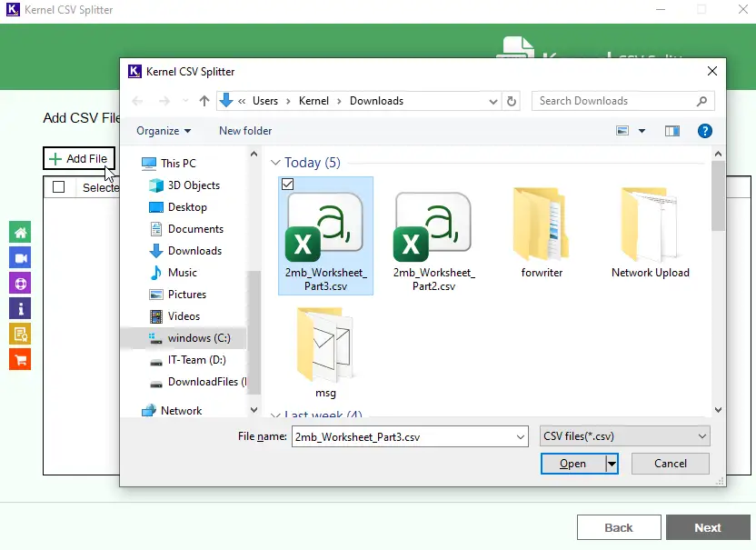The height and width of the screenshot is (550, 756).
Task: Close the file dialog with X
Action: [711, 72]
